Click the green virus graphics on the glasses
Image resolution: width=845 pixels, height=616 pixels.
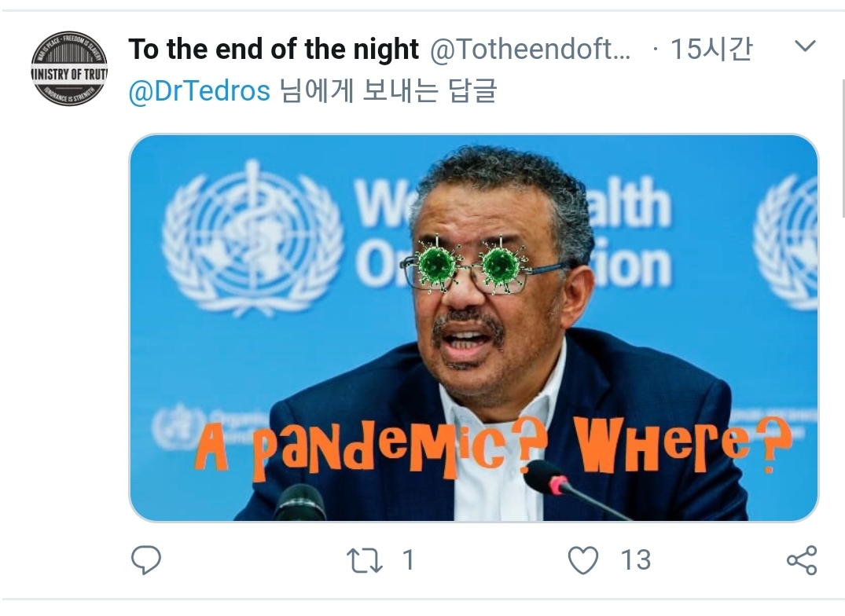coord(468,265)
